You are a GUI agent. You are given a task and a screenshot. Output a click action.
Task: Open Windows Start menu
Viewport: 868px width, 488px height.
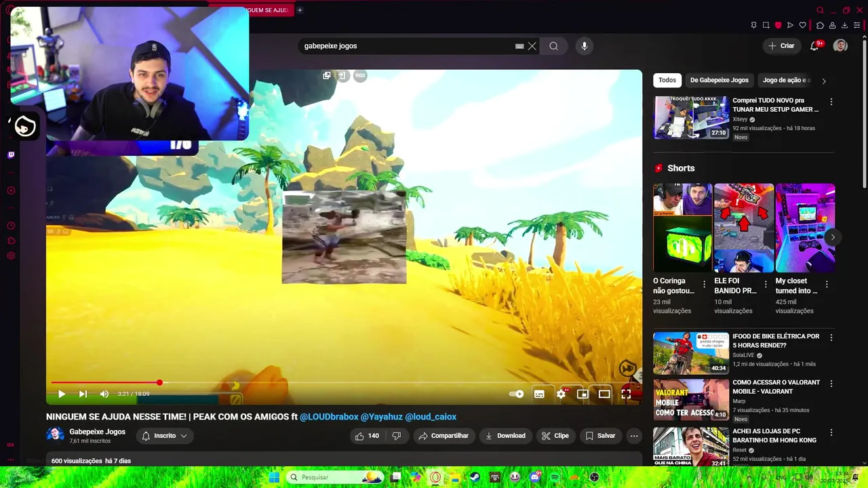274,477
